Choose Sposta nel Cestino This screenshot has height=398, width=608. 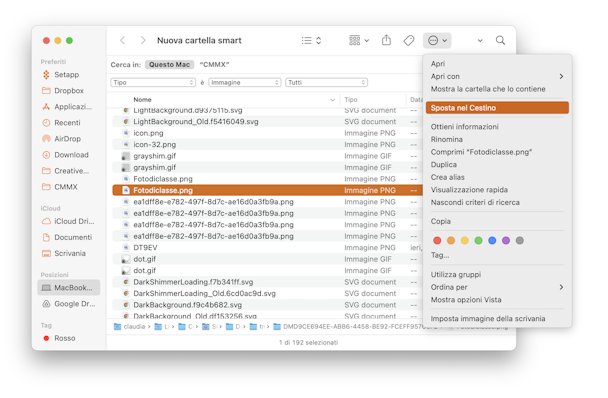coord(497,108)
